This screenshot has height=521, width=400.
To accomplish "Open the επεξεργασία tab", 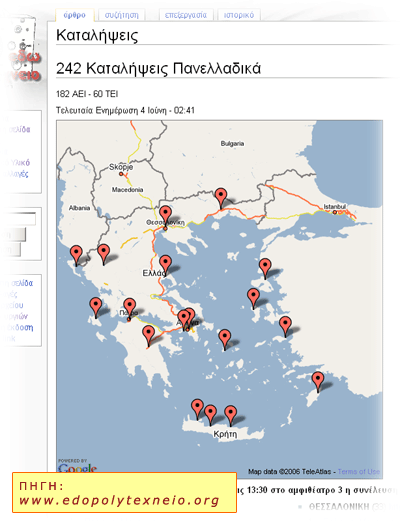I will (x=186, y=15).
